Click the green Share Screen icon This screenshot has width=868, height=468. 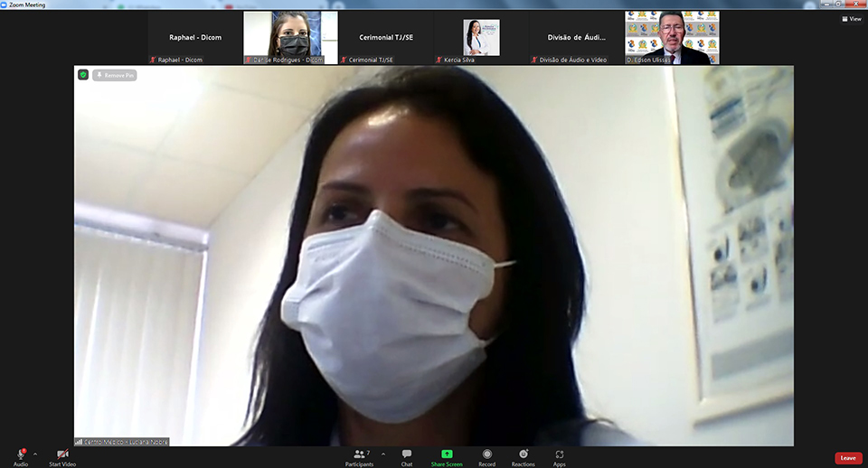[447, 454]
